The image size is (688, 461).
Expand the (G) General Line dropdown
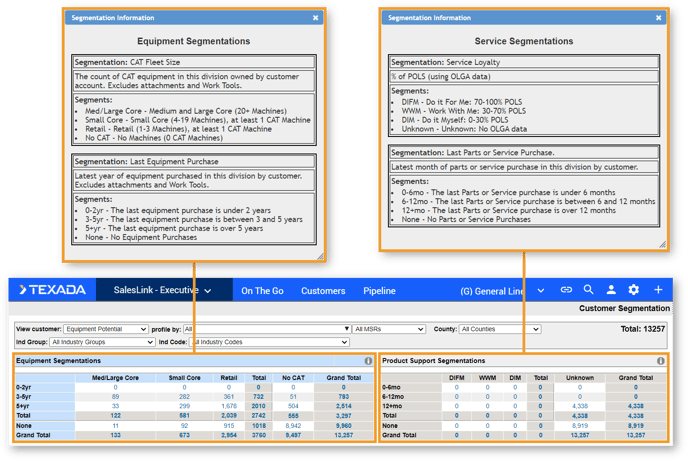pos(502,291)
